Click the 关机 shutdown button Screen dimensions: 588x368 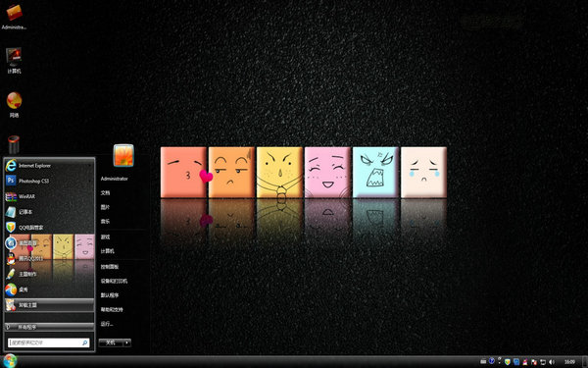pyautogui.click(x=111, y=342)
